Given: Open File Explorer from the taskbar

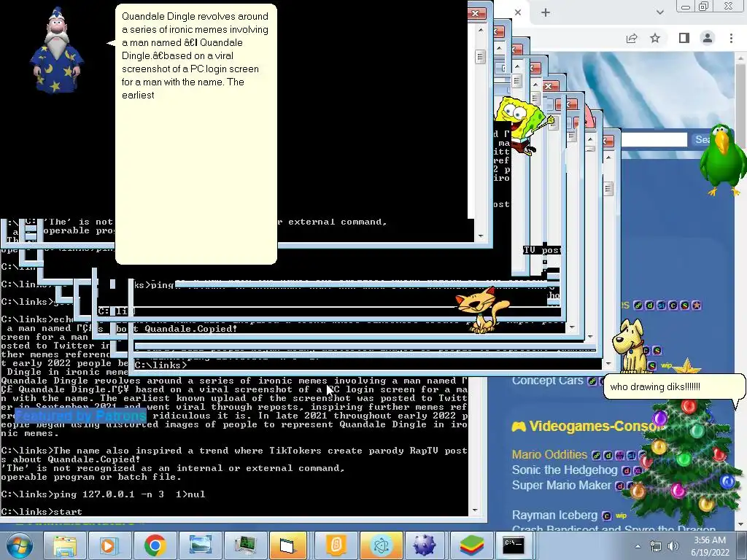Looking at the screenshot, I should 65,545.
